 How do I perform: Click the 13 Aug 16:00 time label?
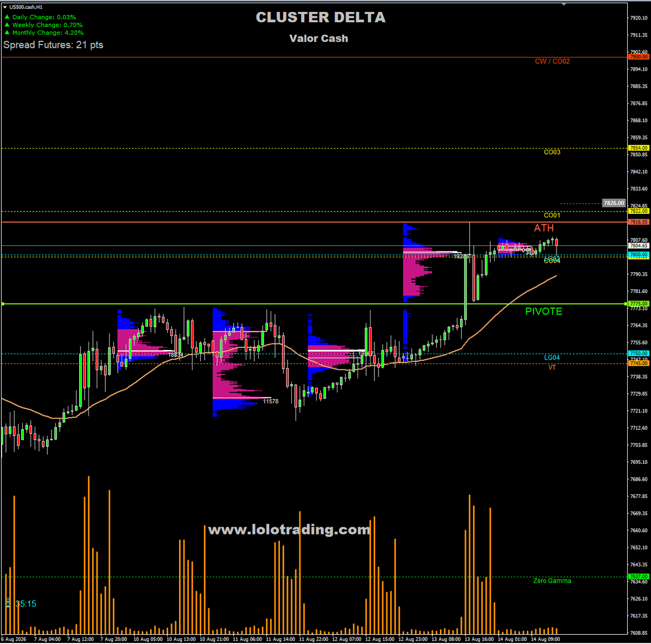(x=478, y=639)
